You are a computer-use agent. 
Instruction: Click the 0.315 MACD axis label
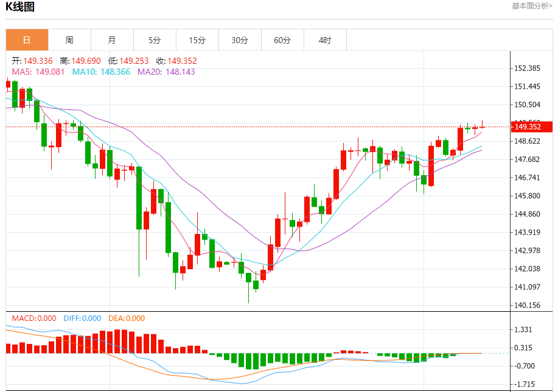(523, 348)
